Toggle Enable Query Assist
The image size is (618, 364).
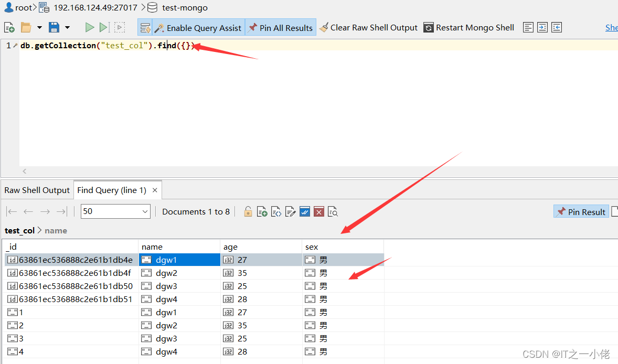click(x=199, y=28)
